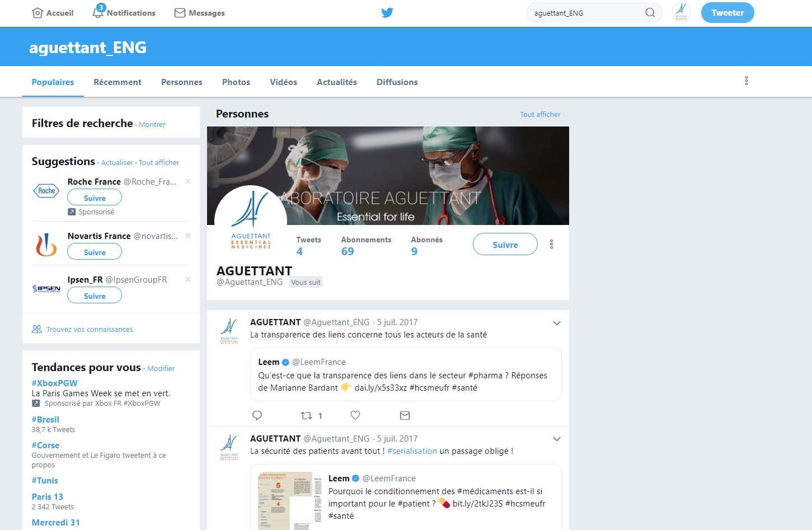The image size is (812, 530).
Task: Reply to the transparence tweet
Action: point(257,415)
